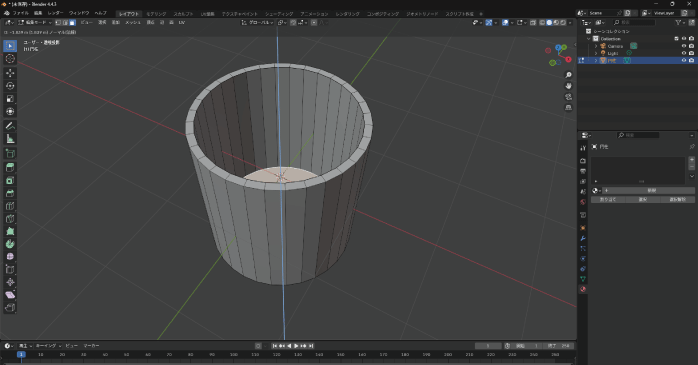Switch to solid viewport shading
The width and height of the screenshot is (698, 365).
point(549,22)
